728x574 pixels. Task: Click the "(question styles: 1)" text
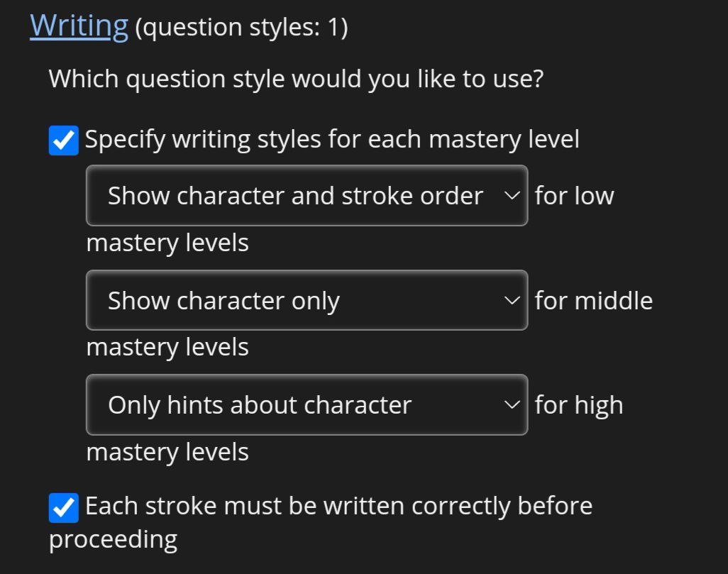[241, 28]
